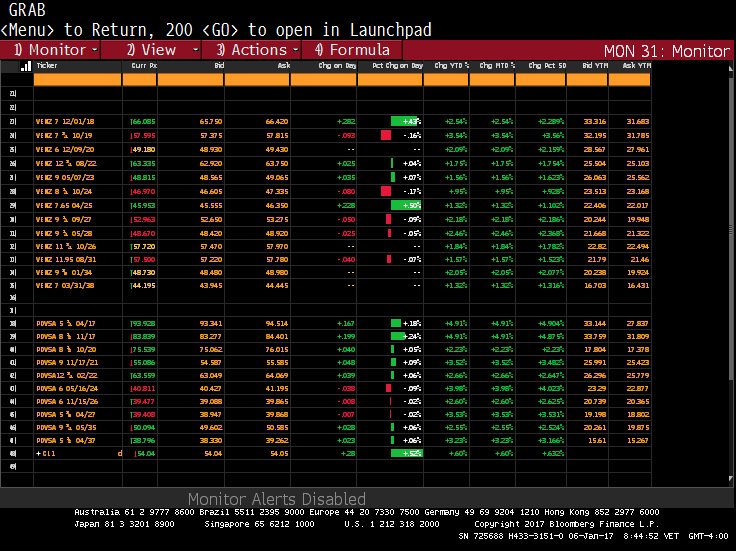Click the MON 31: Monitor title label

coord(667,51)
